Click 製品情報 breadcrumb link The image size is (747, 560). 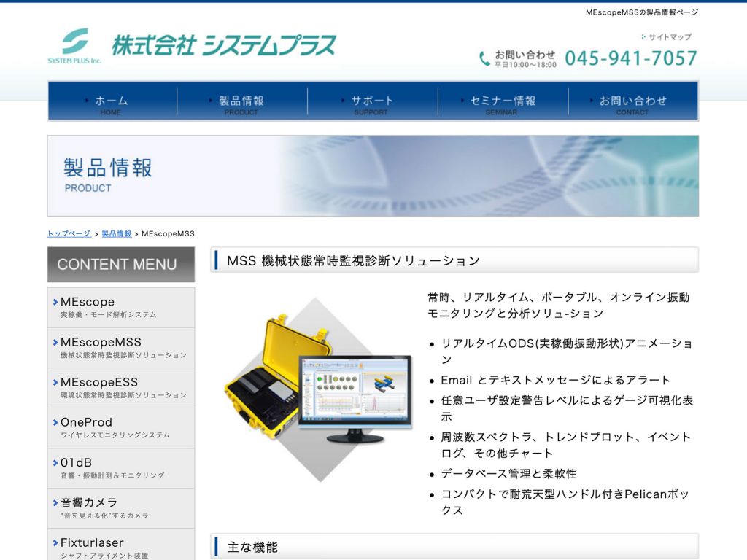tap(116, 233)
